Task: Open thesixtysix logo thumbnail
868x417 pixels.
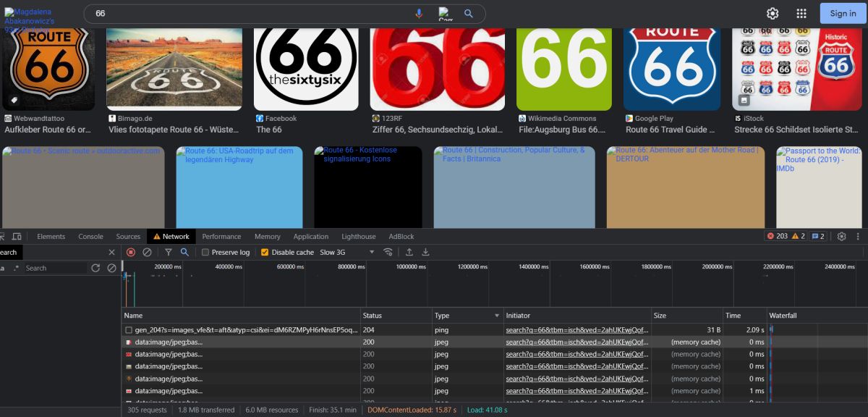Action: [x=306, y=69]
